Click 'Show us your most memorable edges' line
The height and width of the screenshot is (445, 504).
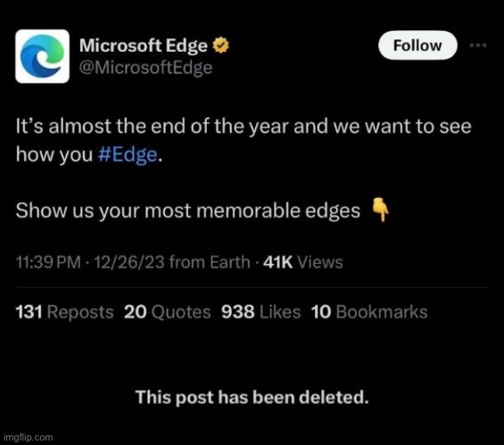[187, 211]
